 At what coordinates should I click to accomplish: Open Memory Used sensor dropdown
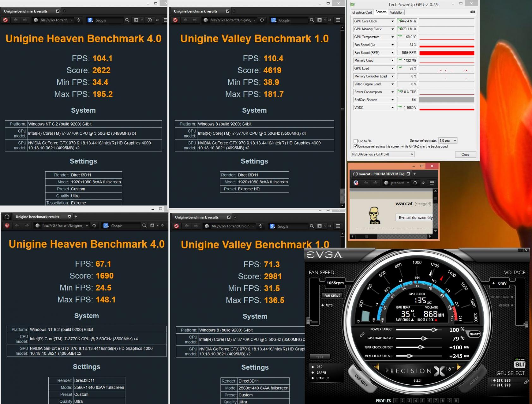pos(393,60)
